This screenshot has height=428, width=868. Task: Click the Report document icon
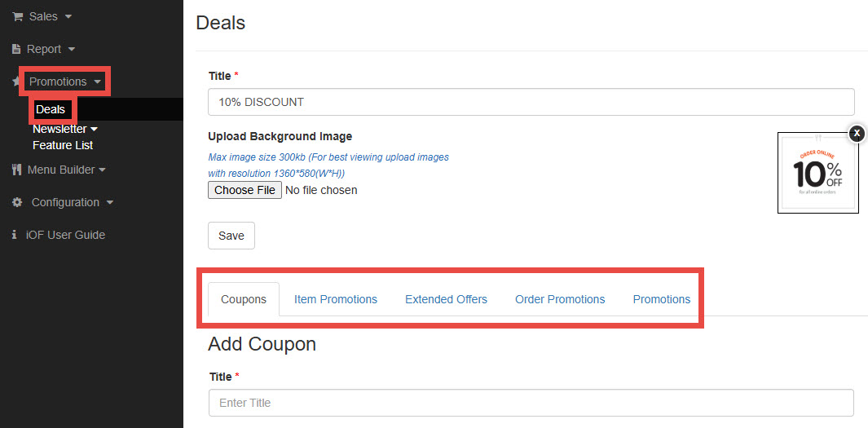[16, 49]
